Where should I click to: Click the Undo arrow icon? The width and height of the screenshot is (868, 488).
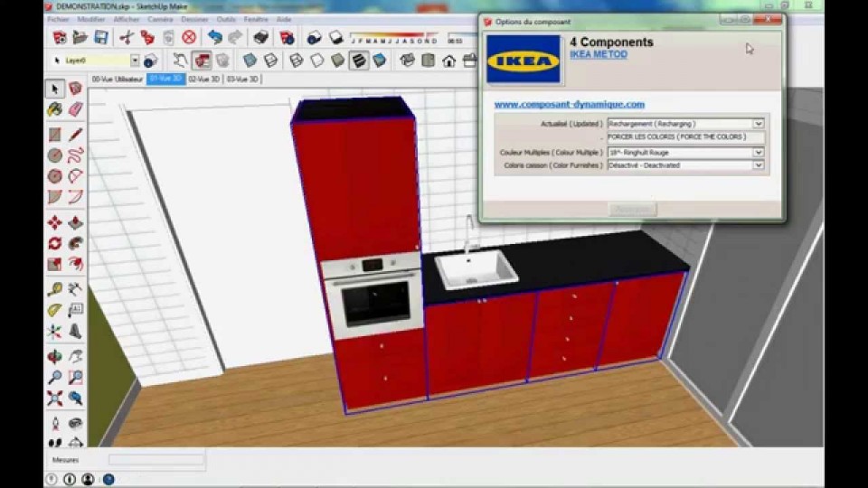[215, 37]
